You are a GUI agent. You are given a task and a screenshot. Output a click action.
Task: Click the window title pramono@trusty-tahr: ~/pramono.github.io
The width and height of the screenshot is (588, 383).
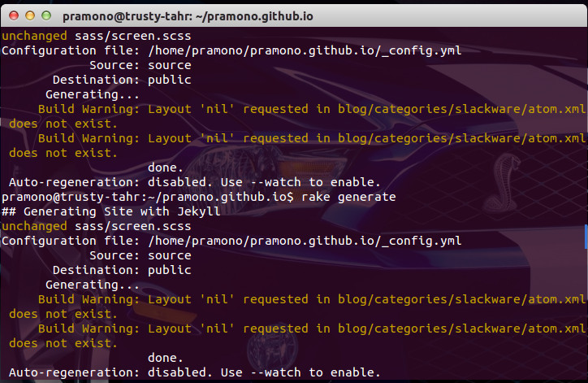(188, 16)
